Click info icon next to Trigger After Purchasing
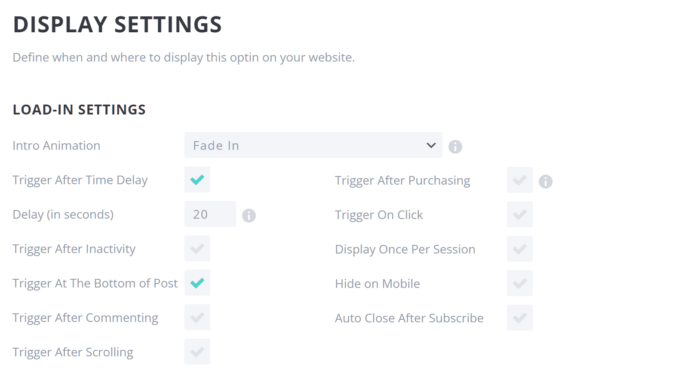 (545, 181)
